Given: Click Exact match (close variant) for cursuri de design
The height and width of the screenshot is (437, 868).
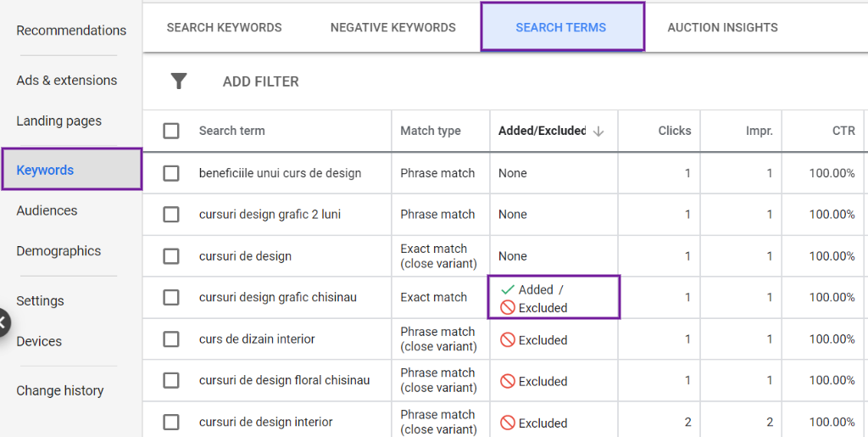Looking at the screenshot, I should pyautogui.click(x=438, y=256).
